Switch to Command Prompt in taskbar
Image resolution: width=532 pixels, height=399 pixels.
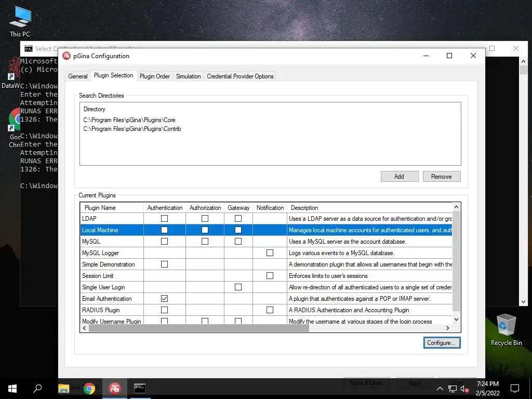point(139,388)
